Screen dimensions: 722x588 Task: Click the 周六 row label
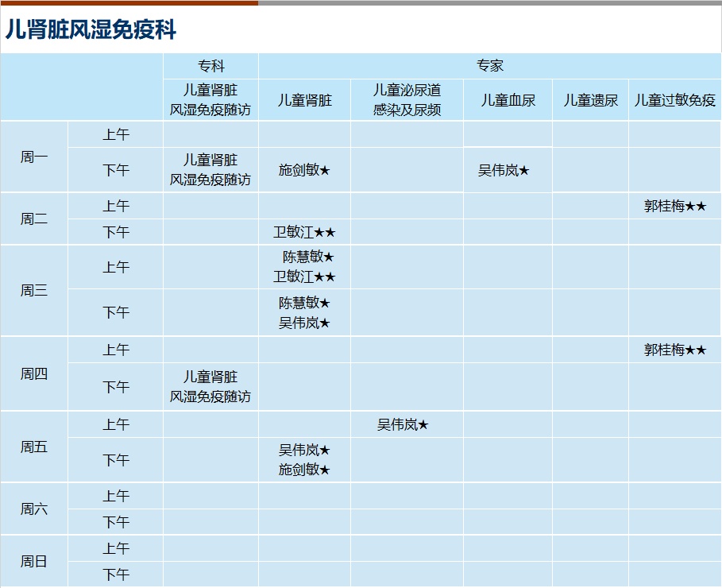[x=34, y=509]
